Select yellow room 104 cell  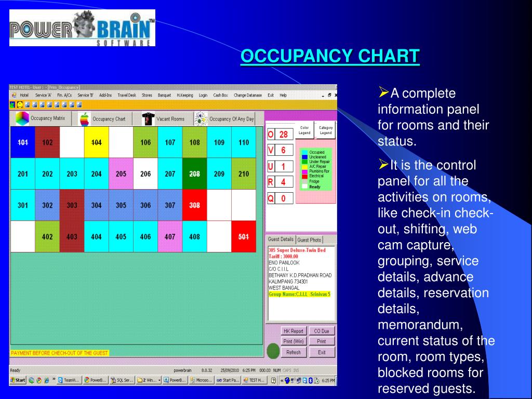96,142
